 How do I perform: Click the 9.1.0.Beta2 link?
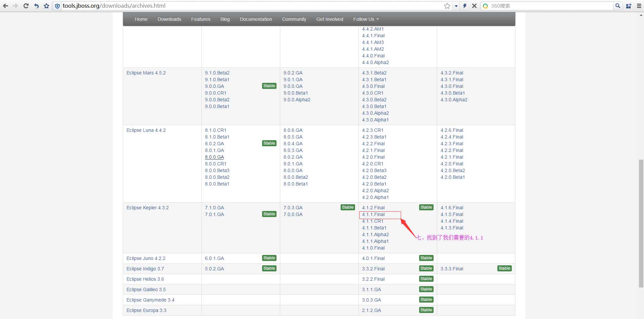[217, 73]
